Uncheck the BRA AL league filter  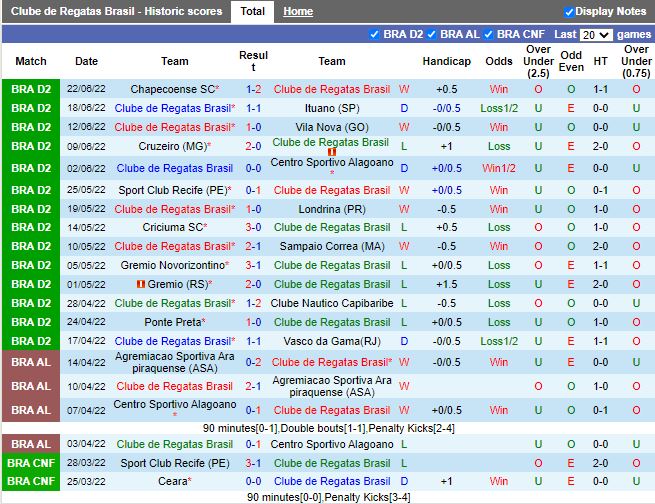click(x=432, y=34)
